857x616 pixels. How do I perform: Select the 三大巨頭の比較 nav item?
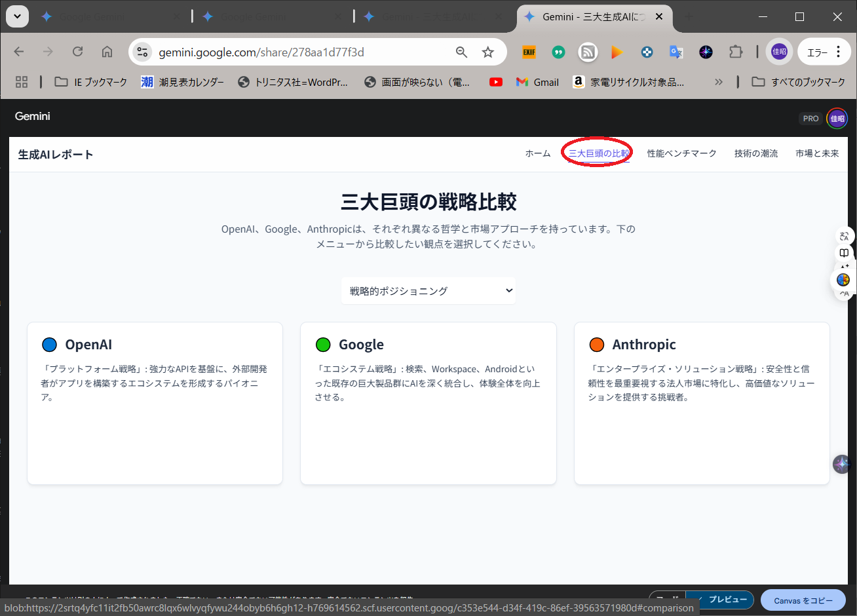pos(599,153)
